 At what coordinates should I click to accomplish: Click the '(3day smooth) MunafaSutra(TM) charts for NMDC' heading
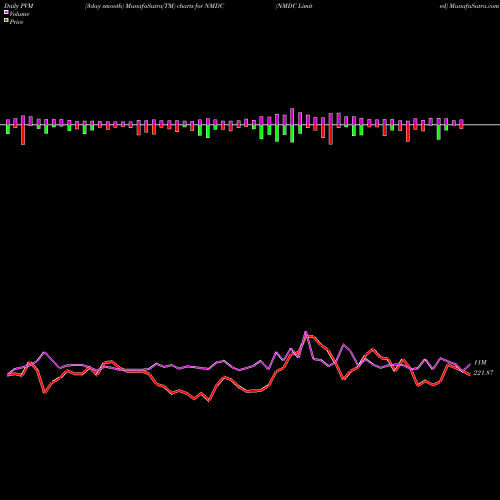[x=154, y=6]
